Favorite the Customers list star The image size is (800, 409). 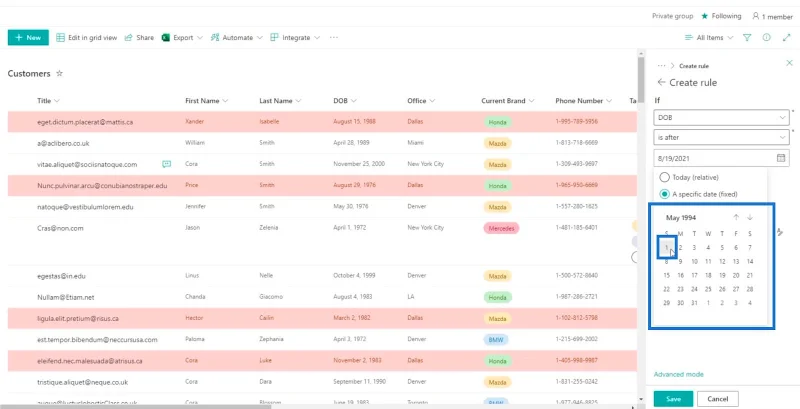coord(59,73)
